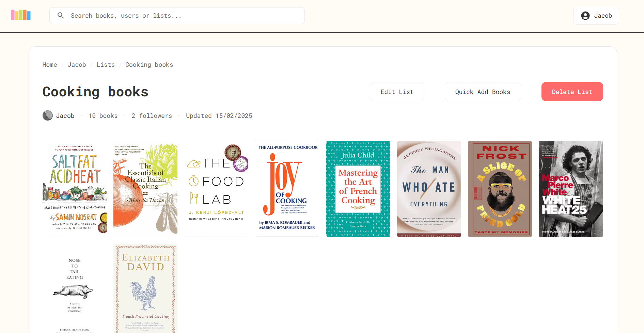Click the Updated 15/02/2025 text
This screenshot has height=333, width=644.
click(219, 116)
